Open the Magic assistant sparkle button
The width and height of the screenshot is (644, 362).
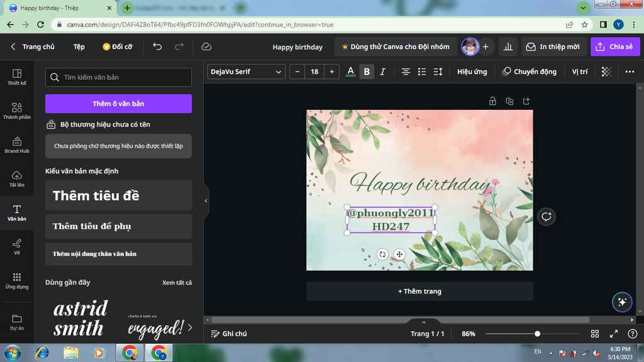(x=622, y=302)
